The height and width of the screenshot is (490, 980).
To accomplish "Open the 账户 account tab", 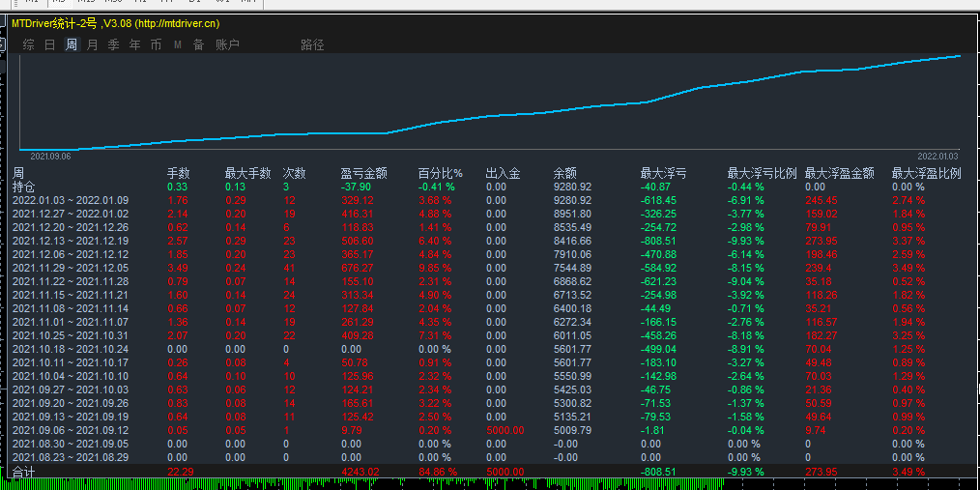I will 227,45.
